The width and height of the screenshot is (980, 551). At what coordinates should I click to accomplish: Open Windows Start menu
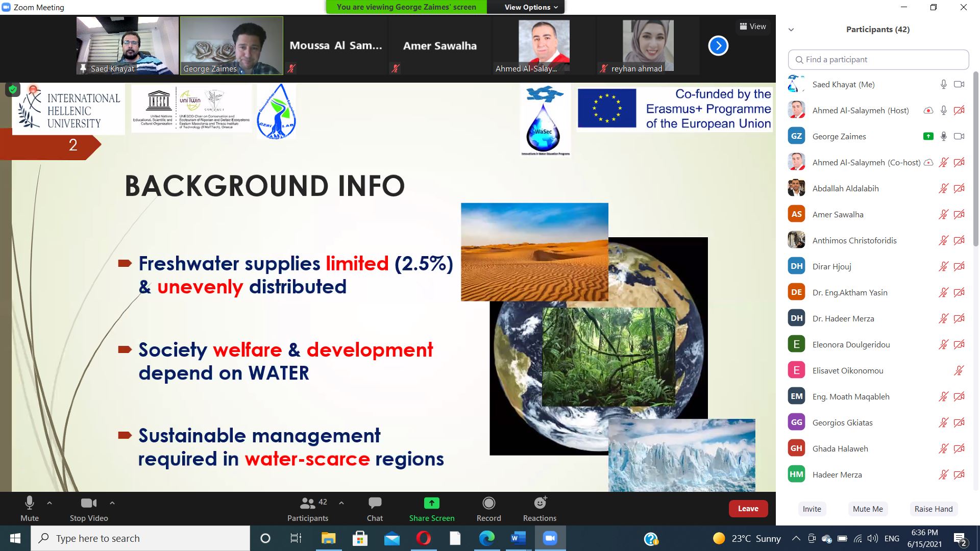pos(15,538)
